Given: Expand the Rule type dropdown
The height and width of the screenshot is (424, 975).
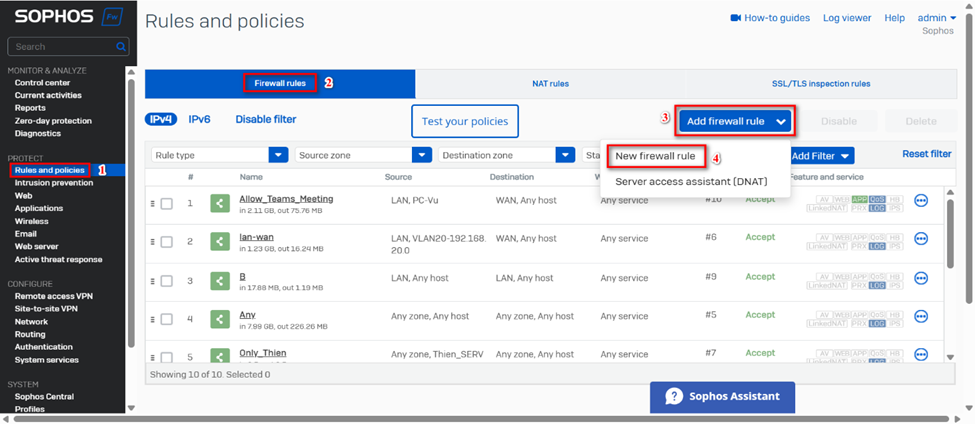Looking at the screenshot, I should (278, 155).
